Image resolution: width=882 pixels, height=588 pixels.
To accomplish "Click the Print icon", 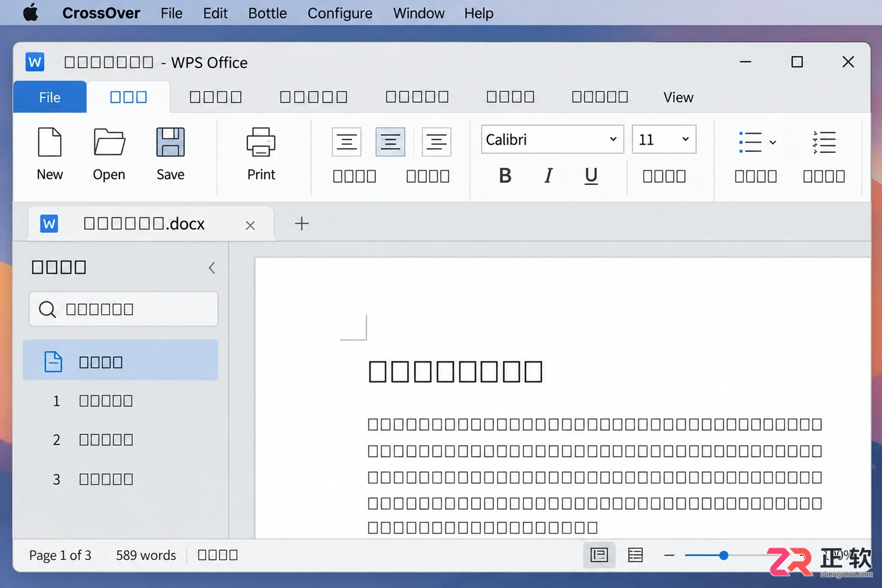I will click(261, 142).
